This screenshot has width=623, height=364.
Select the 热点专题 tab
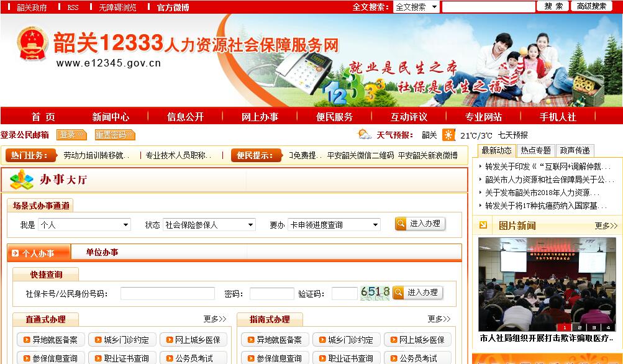[x=535, y=150]
